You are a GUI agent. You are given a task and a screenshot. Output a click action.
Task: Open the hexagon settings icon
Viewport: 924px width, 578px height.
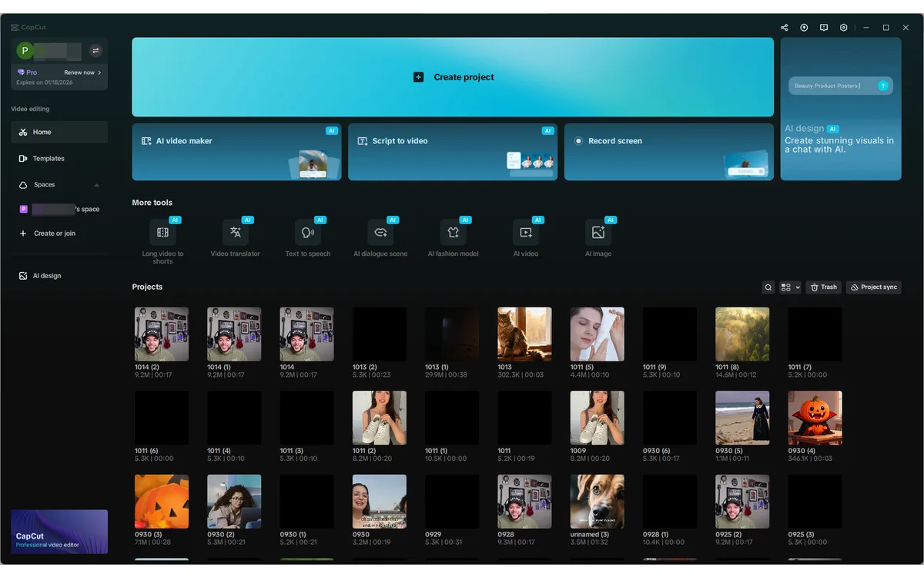pyautogui.click(x=844, y=28)
